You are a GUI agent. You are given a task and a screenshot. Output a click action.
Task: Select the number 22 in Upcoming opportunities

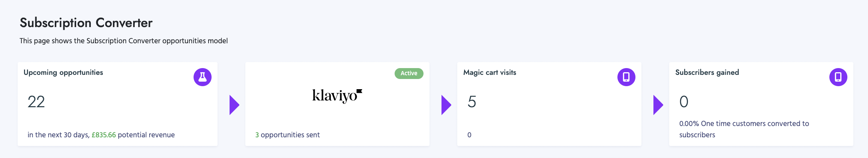pos(36,102)
